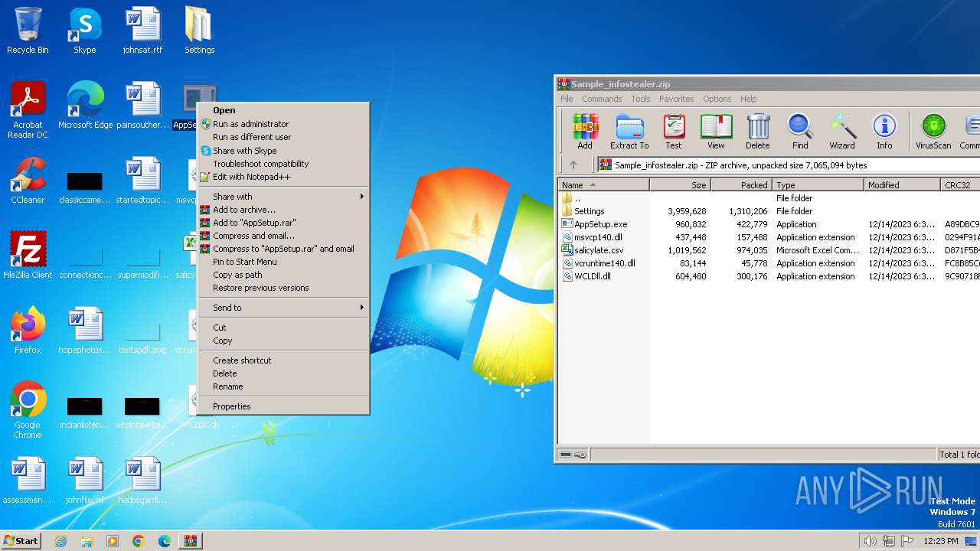Select the assessmen... document on desktop

point(28,481)
